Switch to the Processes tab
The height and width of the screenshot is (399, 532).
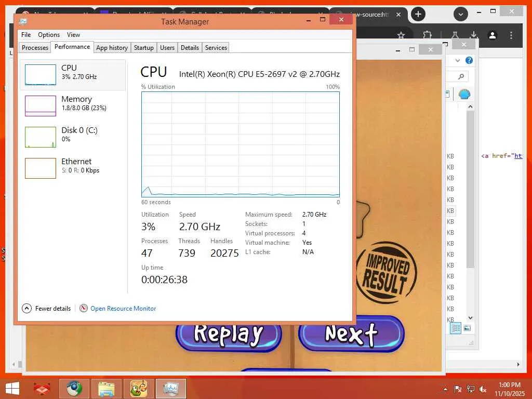click(x=35, y=47)
